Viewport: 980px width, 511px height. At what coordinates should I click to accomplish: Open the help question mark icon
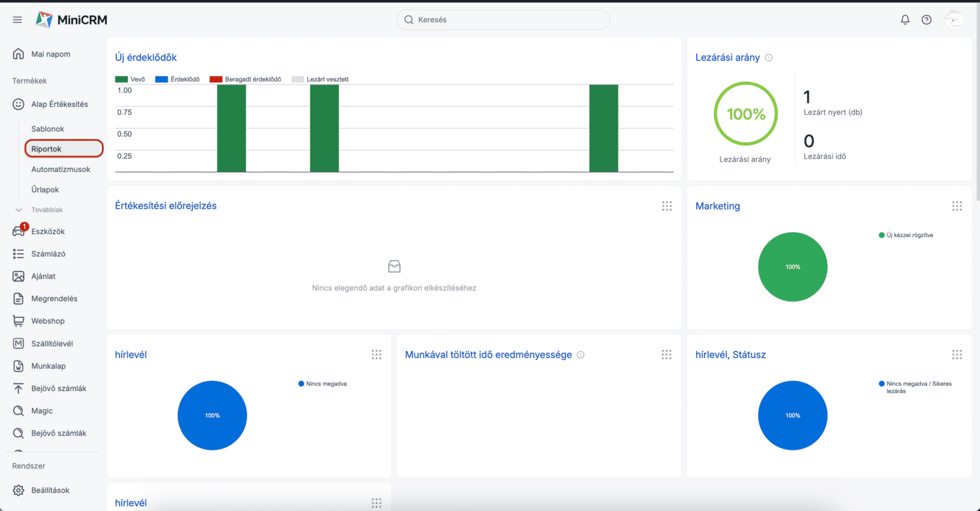926,20
